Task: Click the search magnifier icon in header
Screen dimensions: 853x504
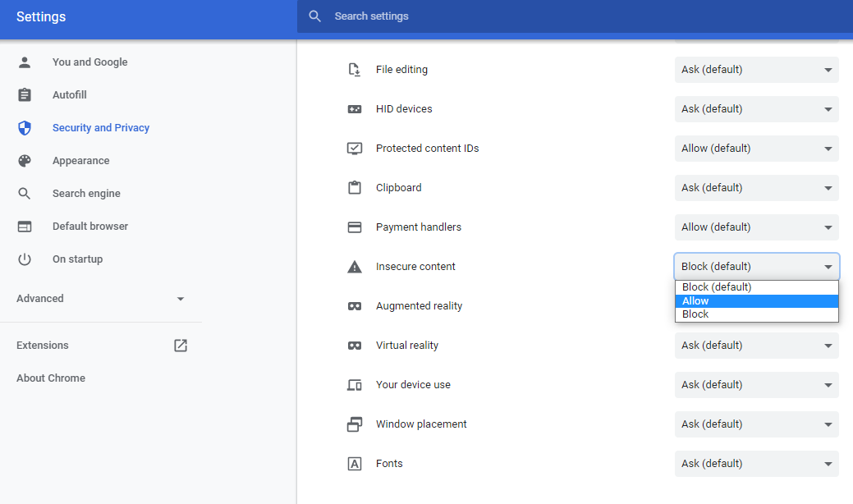Action: coord(315,16)
